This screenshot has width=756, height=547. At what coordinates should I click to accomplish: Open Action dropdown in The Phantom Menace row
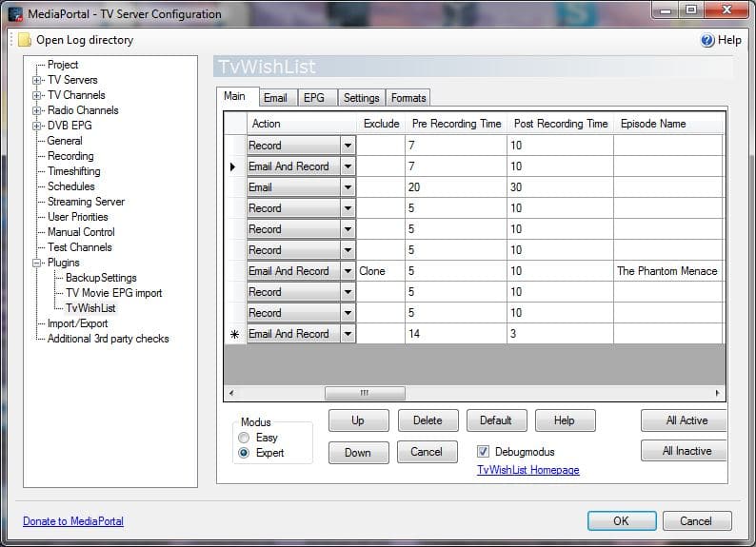click(348, 271)
